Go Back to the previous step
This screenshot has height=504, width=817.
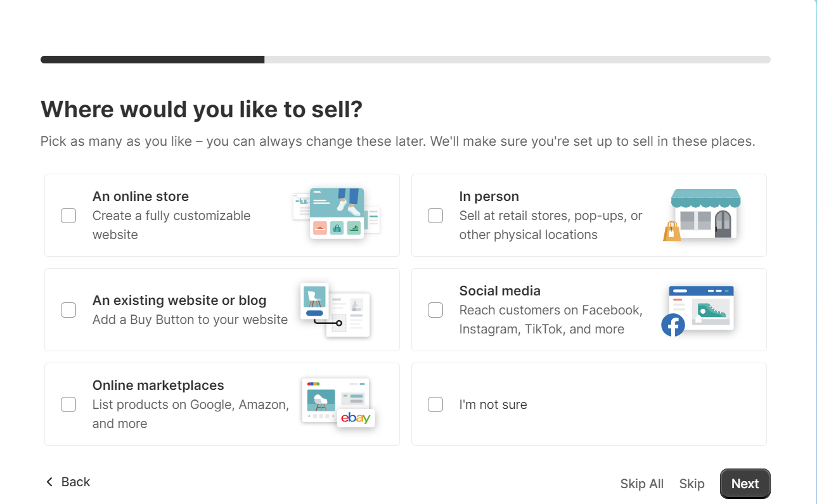[x=75, y=482]
